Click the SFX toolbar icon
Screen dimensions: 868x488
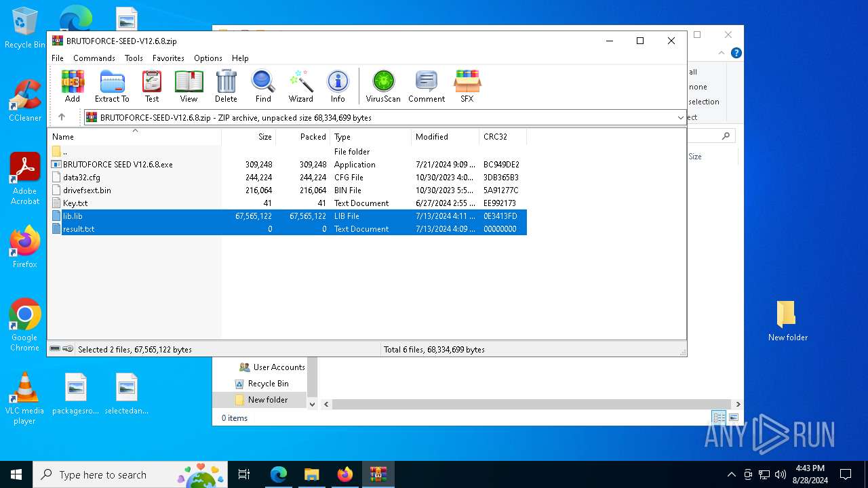point(467,86)
